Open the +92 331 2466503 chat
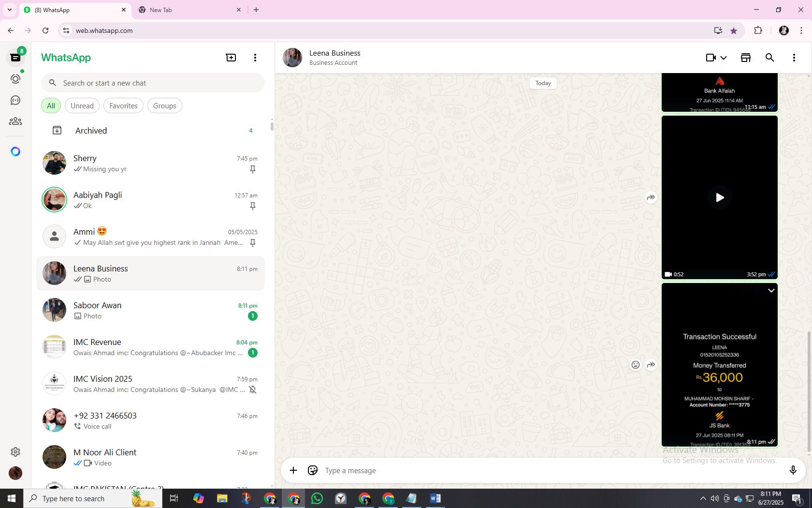This screenshot has width=812, height=508. [151, 421]
